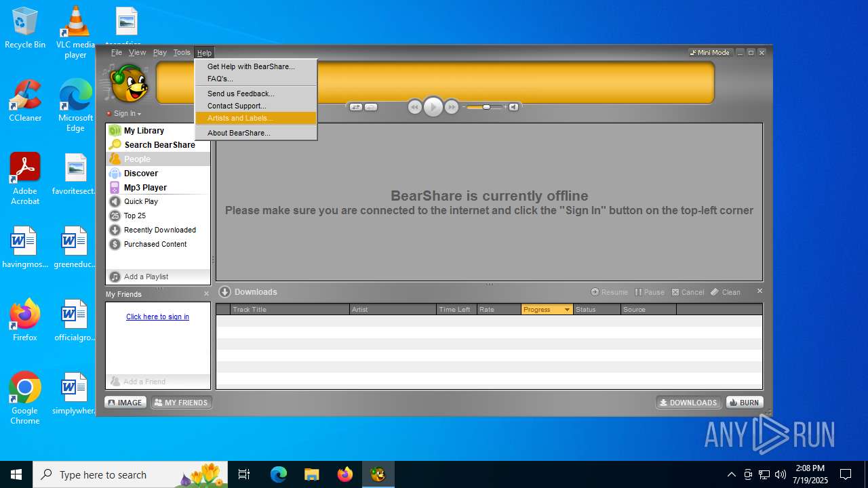Image resolution: width=868 pixels, height=488 pixels.
Task: Open the File menu
Action: 117,52
